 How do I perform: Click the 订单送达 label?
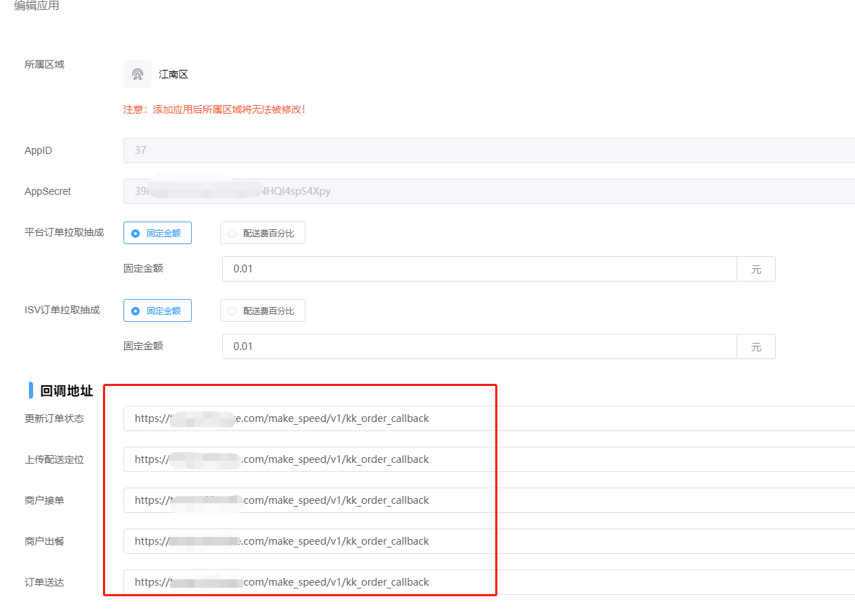pos(44,582)
